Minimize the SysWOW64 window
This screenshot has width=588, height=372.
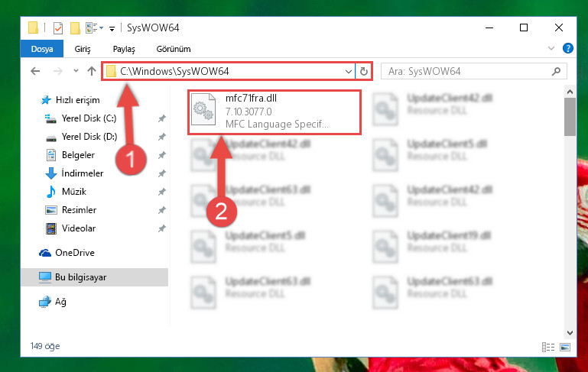[489, 27]
